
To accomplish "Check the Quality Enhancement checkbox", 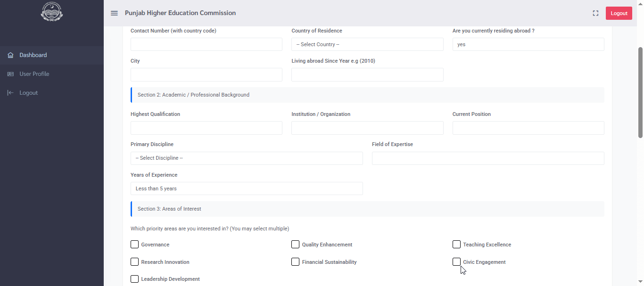I will (x=295, y=245).
